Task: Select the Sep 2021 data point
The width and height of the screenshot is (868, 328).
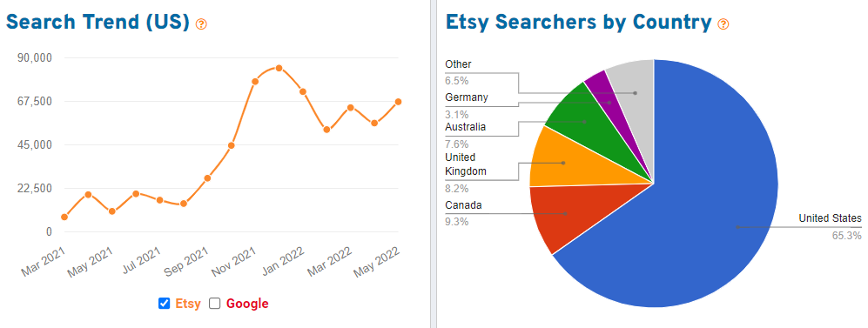Action: coord(207,178)
